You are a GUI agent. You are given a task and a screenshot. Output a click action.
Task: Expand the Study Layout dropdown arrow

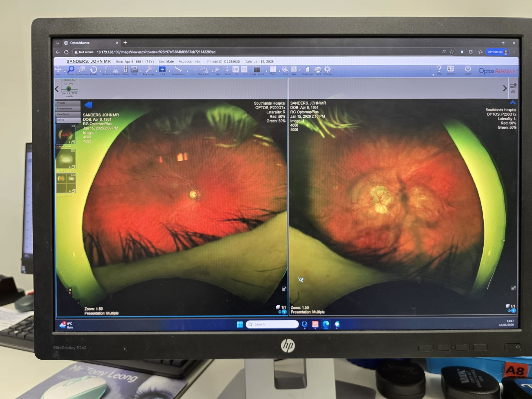point(266,72)
